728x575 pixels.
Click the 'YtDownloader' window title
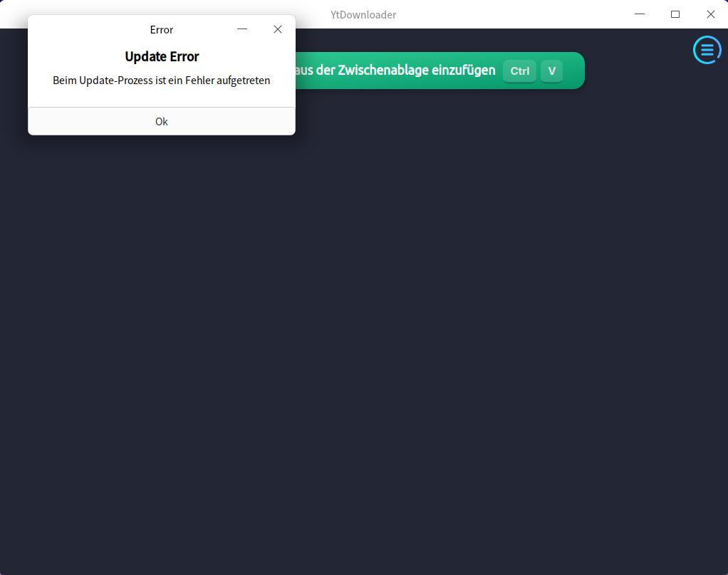click(x=363, y=15)
